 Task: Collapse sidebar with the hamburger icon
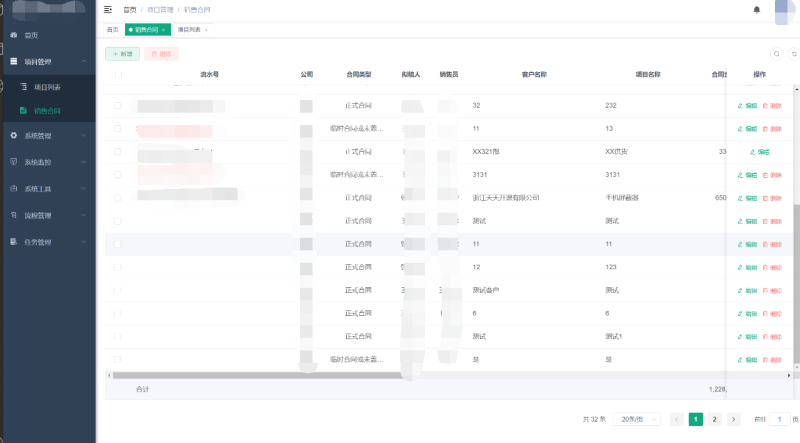[x=108, y=9]
